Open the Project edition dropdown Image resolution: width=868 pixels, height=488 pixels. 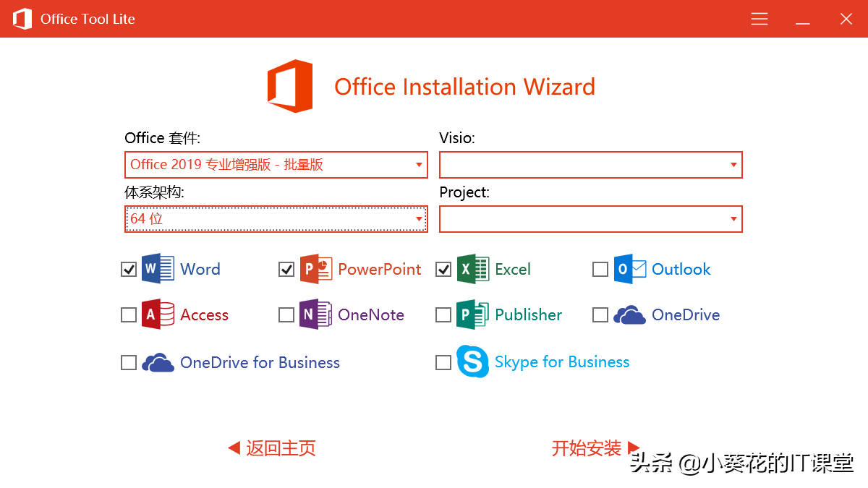[591, 219]
